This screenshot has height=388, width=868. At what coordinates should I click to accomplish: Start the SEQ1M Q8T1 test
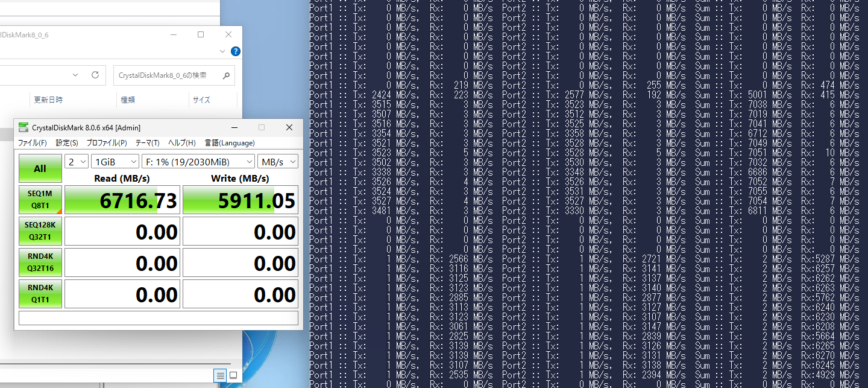[x=40, y=200]
